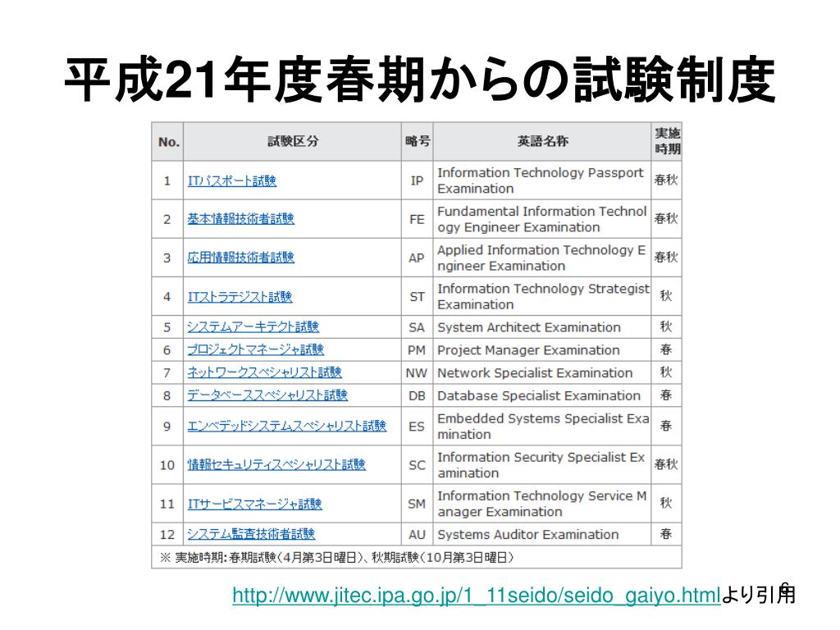Select the SA abbreviation cell
Viewport: 840px width, 630px height.
(x=418, y=327)
